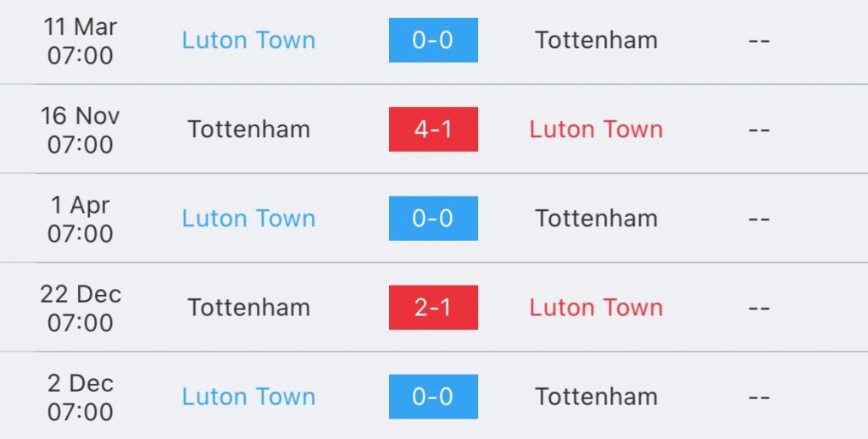Open red Luton Town link in 2-1 match
This screenshot has height=439, width=868.
596,308
